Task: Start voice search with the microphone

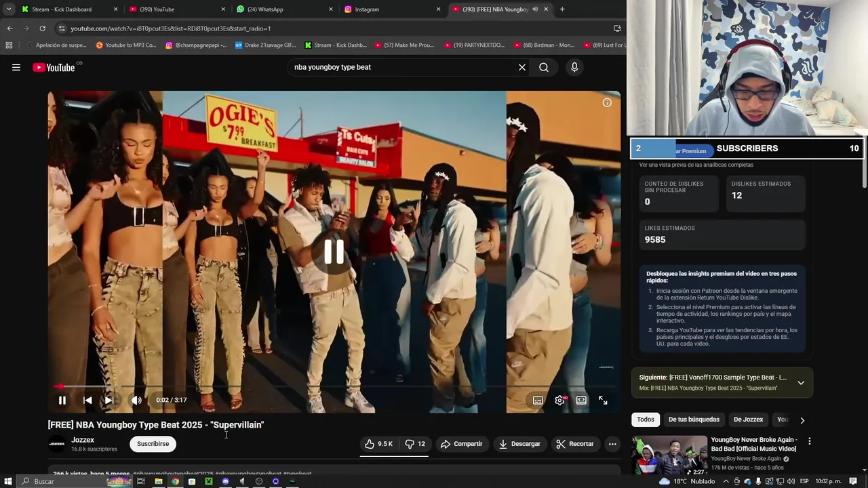Action: [x=574, y=67]
